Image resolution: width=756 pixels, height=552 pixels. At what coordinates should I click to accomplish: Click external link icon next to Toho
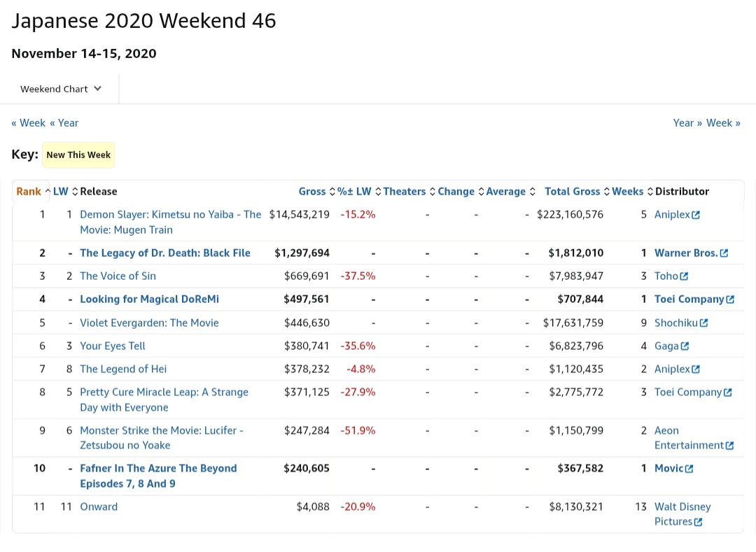coord(684,276)
